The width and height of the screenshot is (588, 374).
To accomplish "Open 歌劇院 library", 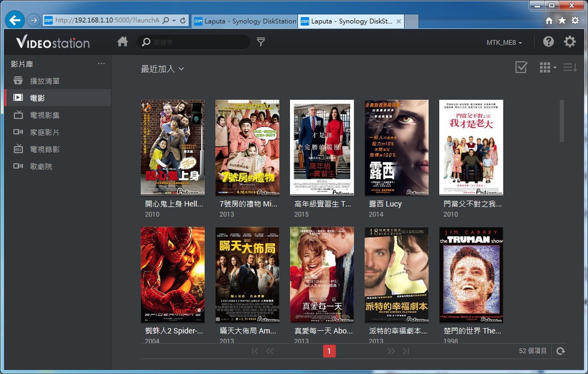I will (x=58, y=166).
